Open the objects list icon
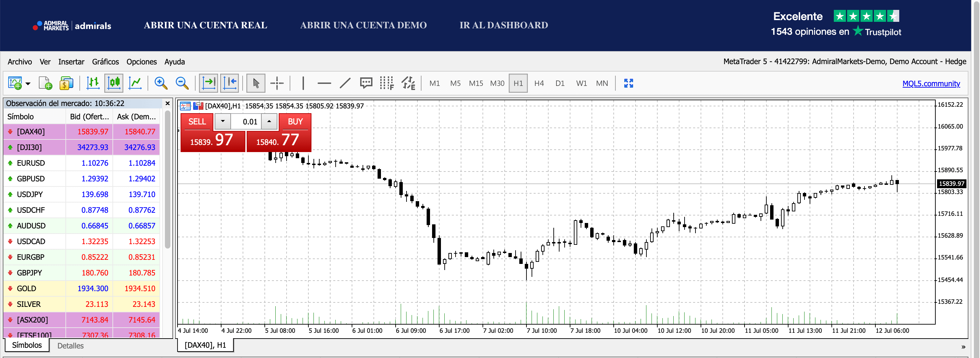The width and height of the screenshot is (980, 358). pyautogui.click(x=408, y=83)
